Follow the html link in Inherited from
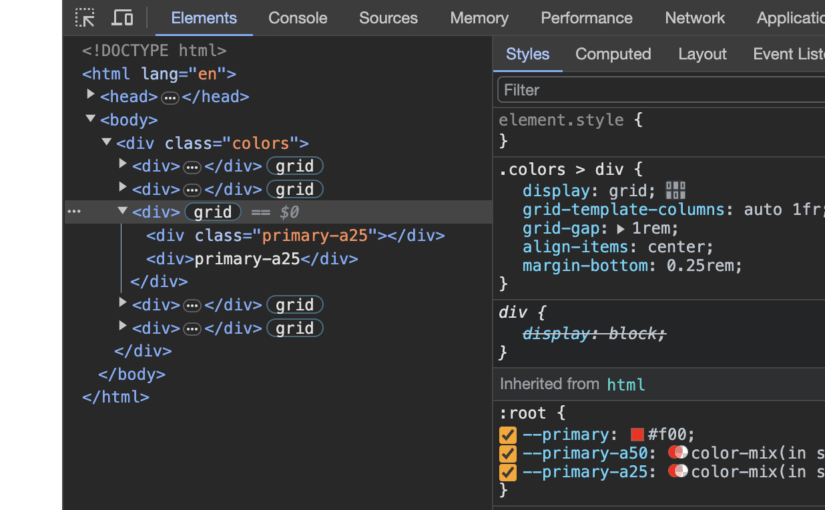Viewport: 825px width, 510px height. 626,384
